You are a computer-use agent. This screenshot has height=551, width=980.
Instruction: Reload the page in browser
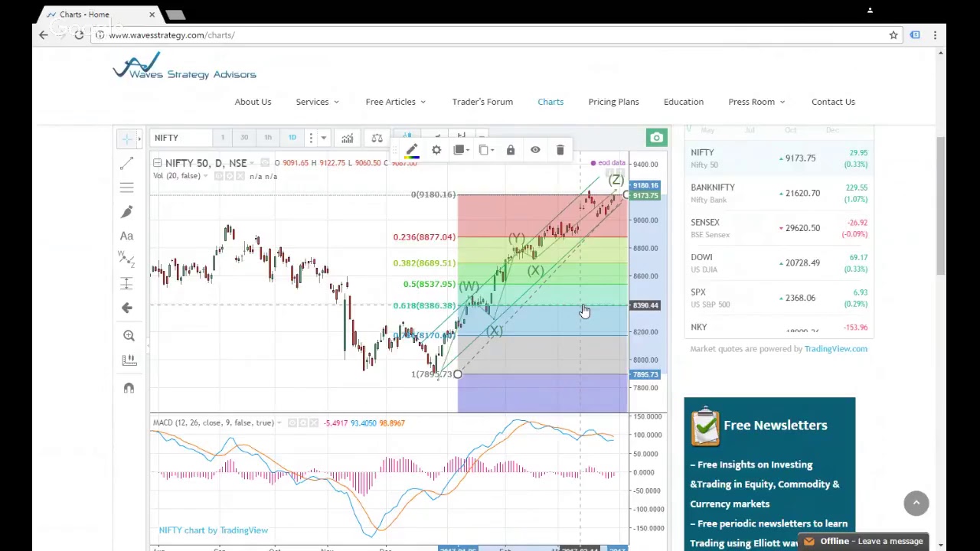79,35
